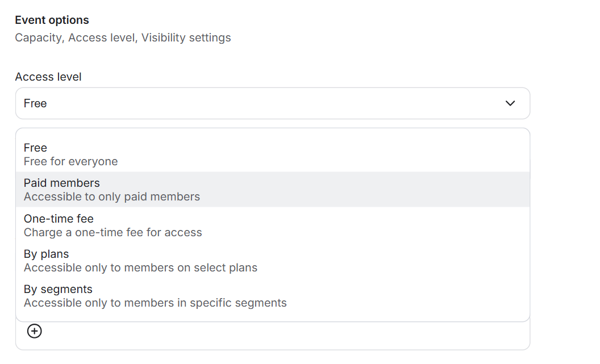The height and width of the screenshot is (364, 600).
Task: Click the chevron arrow in Access level
Action: pyautogui.click(x=510, y=103)
